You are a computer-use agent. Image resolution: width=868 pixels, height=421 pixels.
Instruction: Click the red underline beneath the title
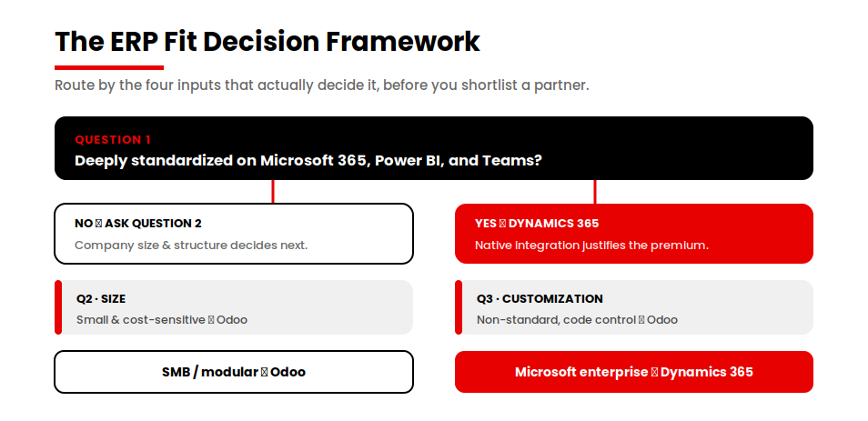(109, 68)
